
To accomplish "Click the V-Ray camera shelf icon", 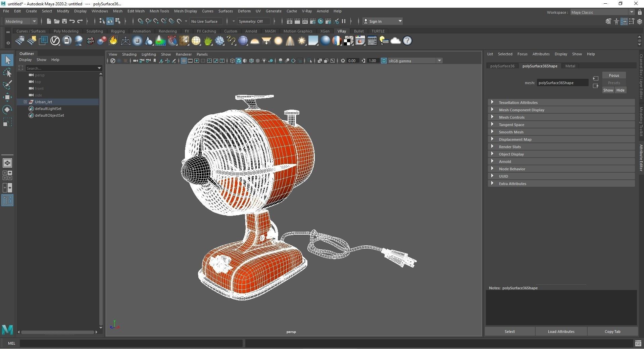I will [x=90, y=41].
